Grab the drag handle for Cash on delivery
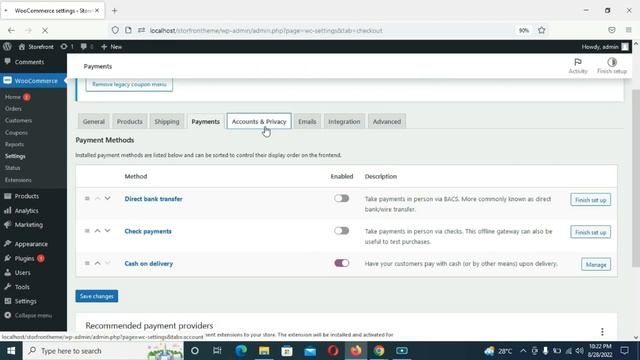This screenshot has height=360, width=640. (x=87, y=263)
